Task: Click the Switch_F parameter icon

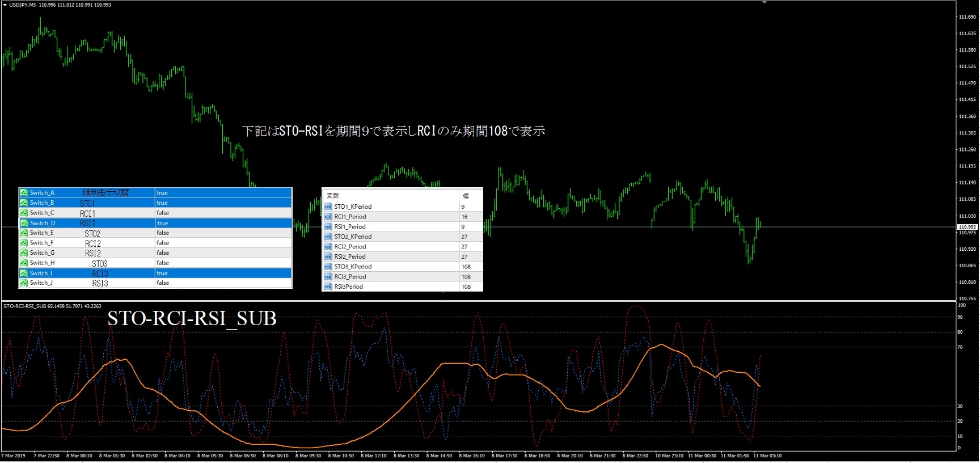Action: click(24, 243)
